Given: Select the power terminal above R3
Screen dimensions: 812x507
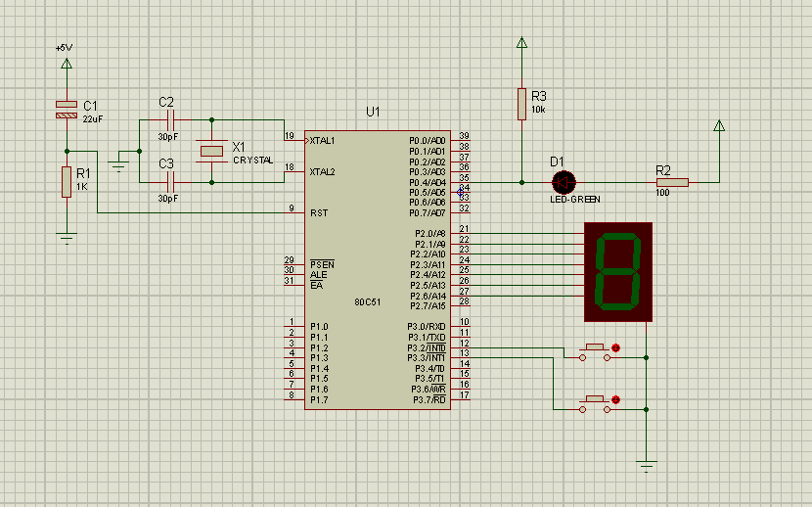Looking at the screenshot, I should pyautogui.click(x=522, y=42).
